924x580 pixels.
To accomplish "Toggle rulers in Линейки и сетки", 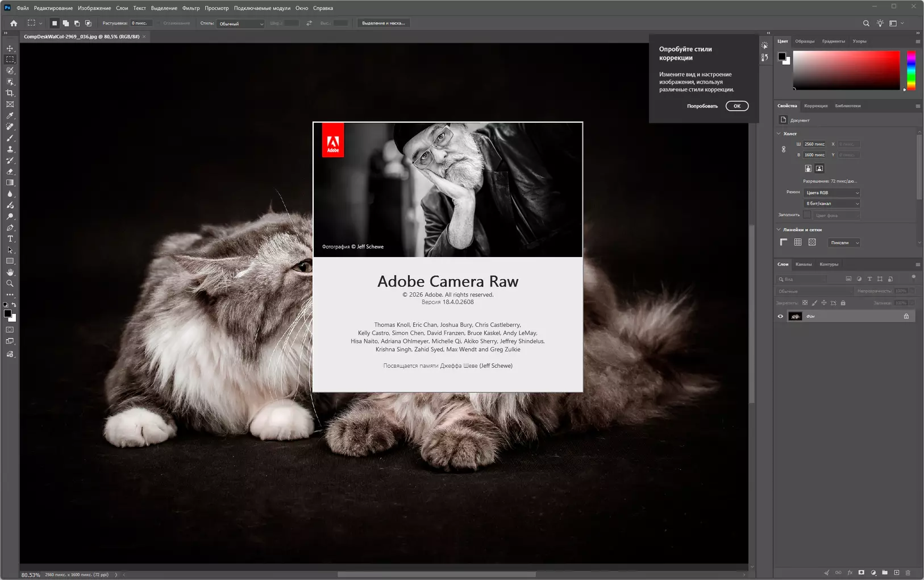I will (x=784, y=242).
